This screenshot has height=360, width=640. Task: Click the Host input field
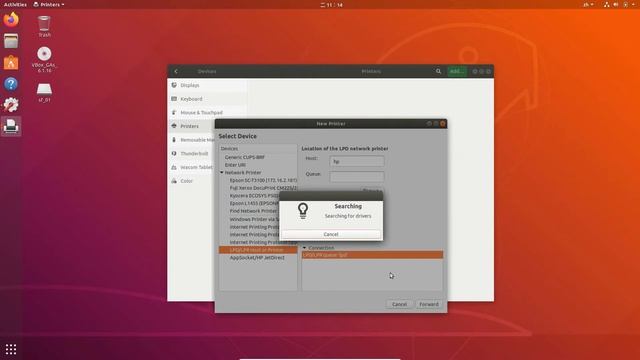point(357,161)
